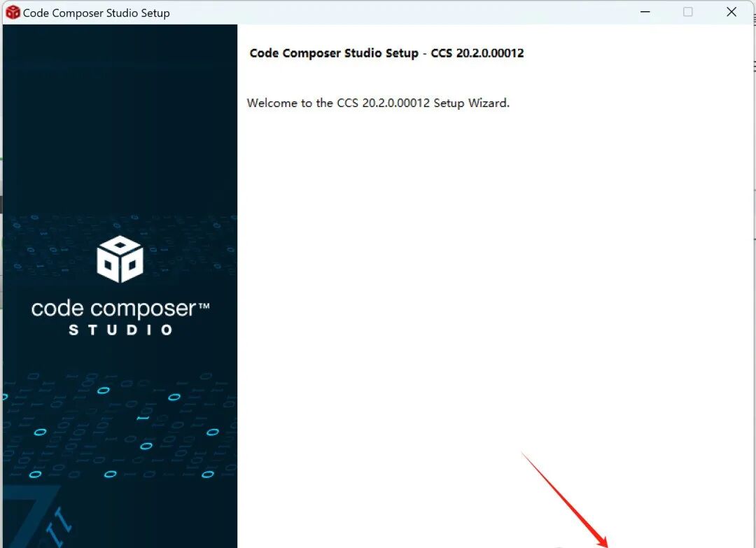This screenshot has width=756, height=548.
Task: Click the white cube logo in side banner
Action: click(120, 259)
